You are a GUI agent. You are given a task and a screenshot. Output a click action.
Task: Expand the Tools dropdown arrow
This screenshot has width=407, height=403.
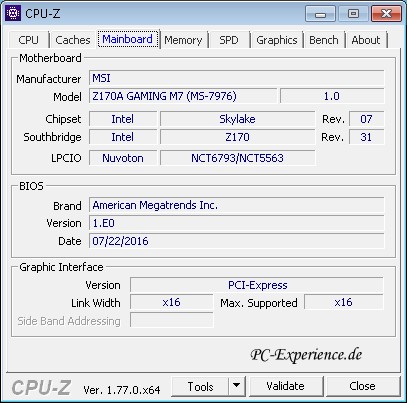(237, 386)
